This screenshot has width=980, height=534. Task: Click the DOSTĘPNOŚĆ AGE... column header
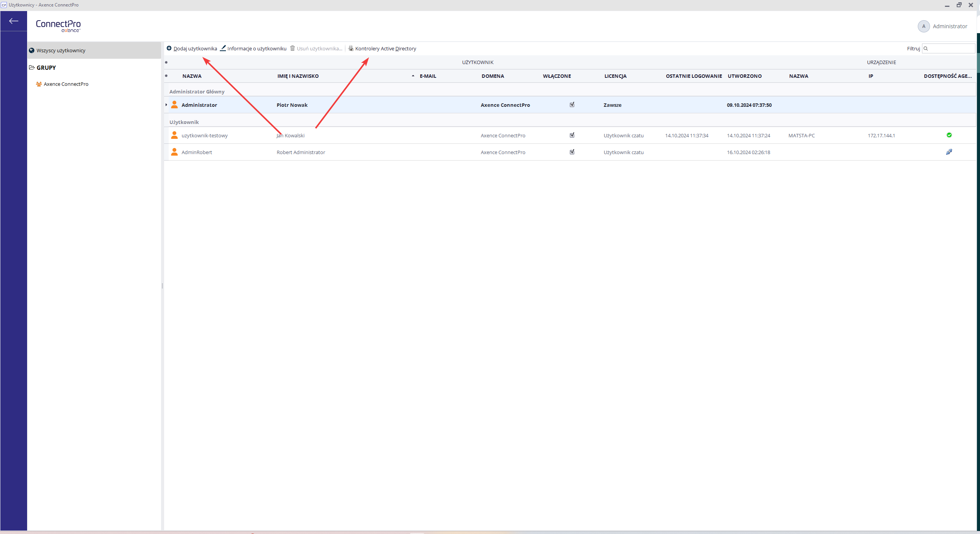click(948, 76)
